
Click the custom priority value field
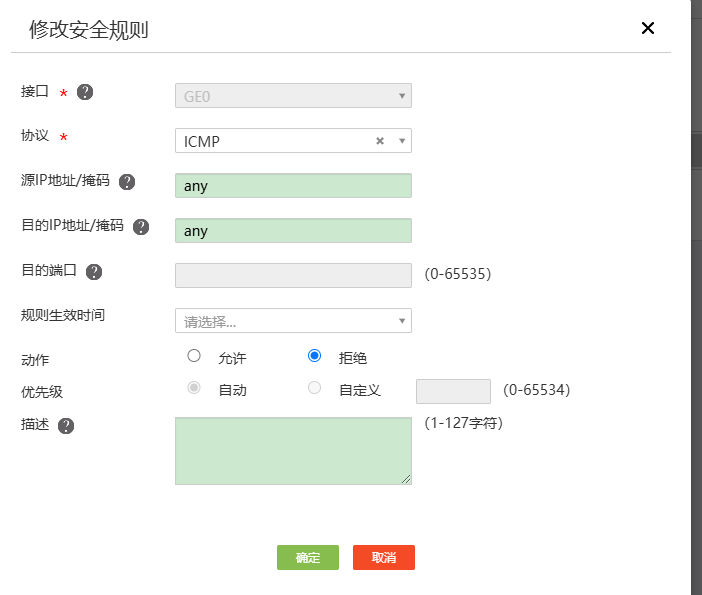pos(452,391)
